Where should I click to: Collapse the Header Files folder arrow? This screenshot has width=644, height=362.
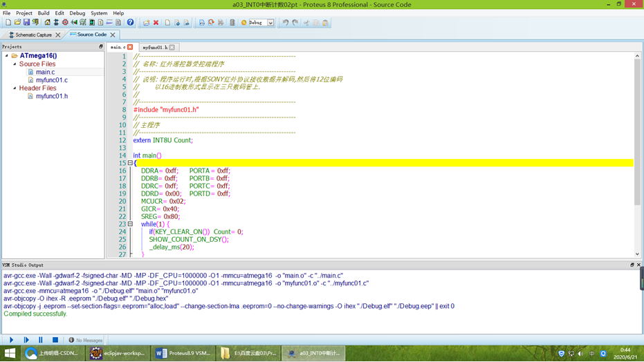(15, 88)
